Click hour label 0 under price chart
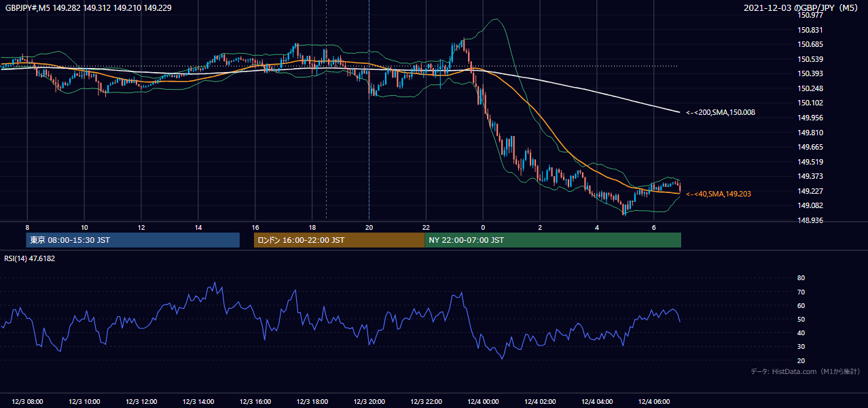This screenshot has width=868, height=408. (x=483, y=227)
